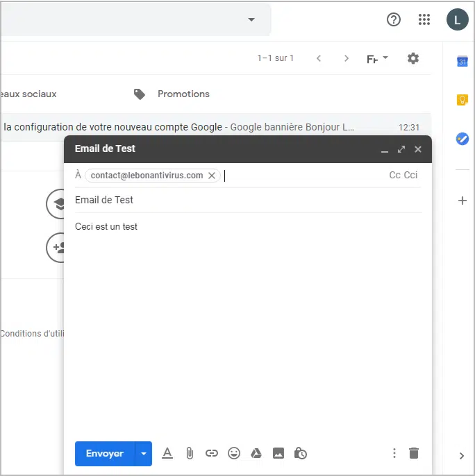Screen dimensions: 475x476
Task: Click the 12:31 email timestamp
Action: point(409,128)
